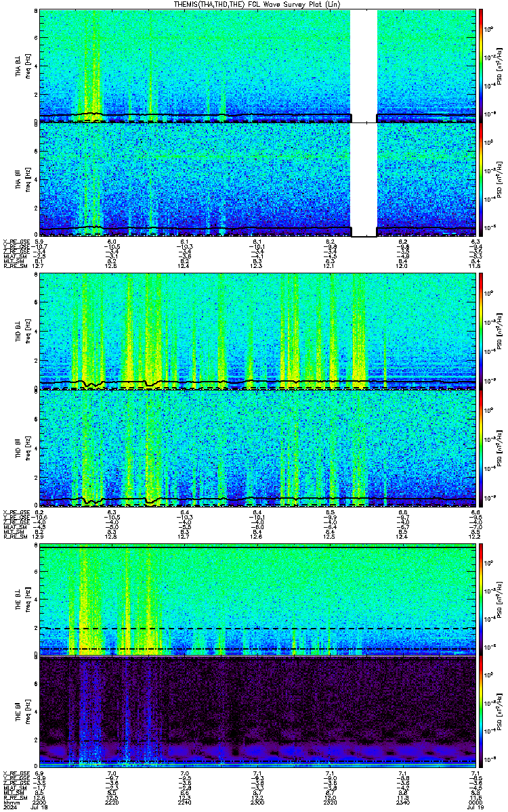Select the THD B-parallel spectrogram panel
This screenshot has width=508, height=812.
257,447
